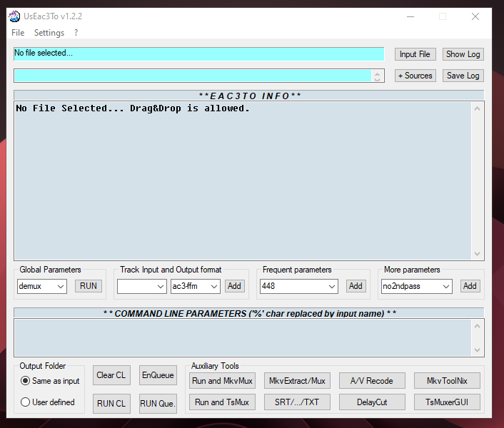
Task: Click the Eac3to info scrollbar down arrow
Action: point(478,254)
